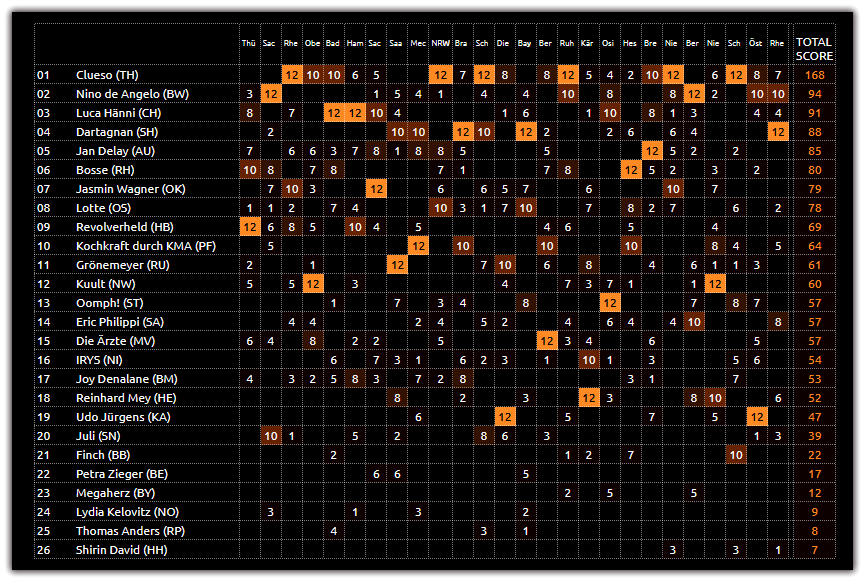The image size is (864, 581).
Task: Select the Jan Delay (AU) entry
Action: pos(115,151)
